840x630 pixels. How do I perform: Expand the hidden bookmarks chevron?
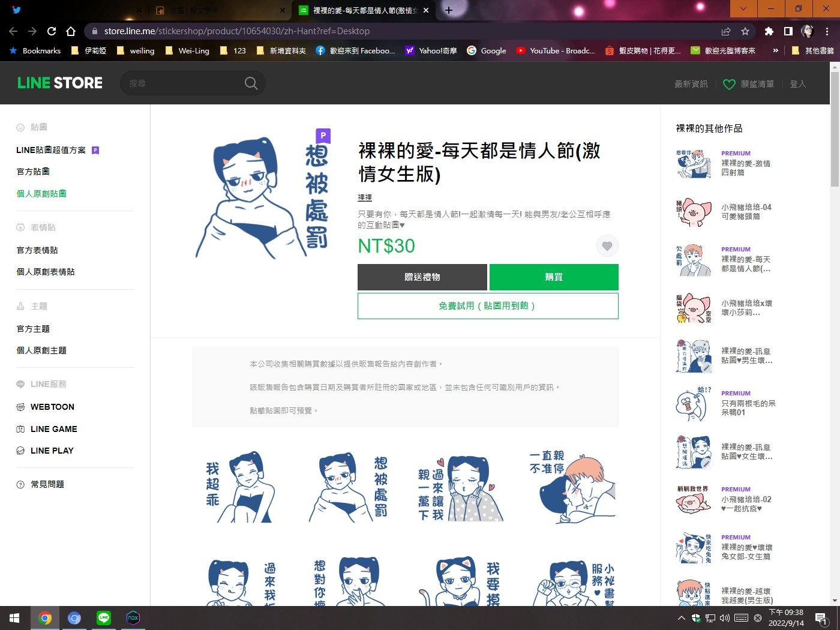[775, 50]
